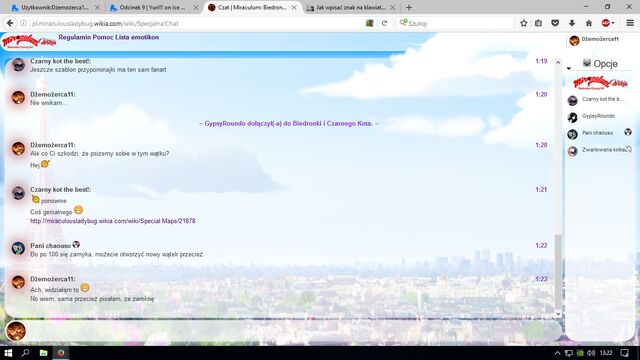Open the Firefox hamburger menu
The height and width of the screenshot is (360, 640).
pos(630,23)
